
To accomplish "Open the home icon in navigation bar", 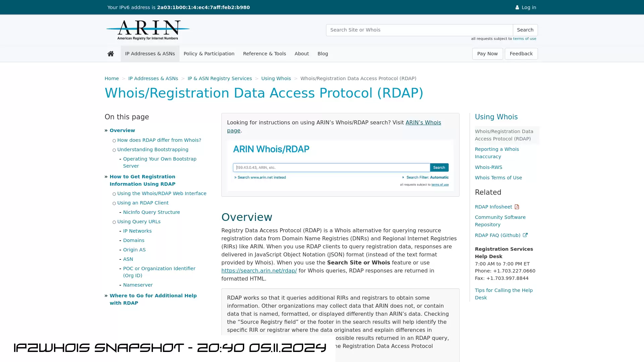I will click(x=111, y=54).
